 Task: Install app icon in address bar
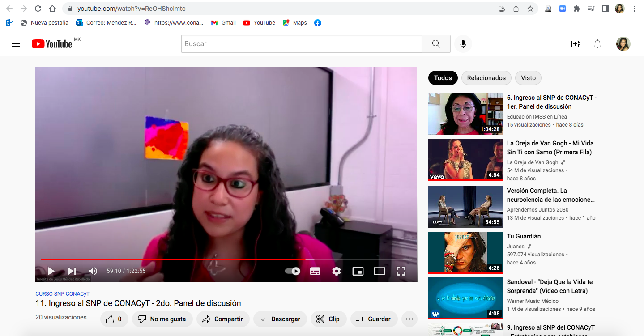[x=502, y=9]
